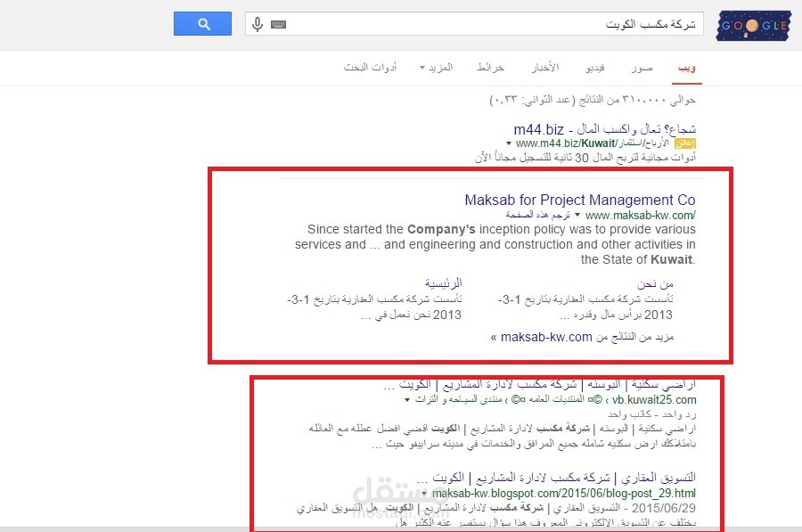Click ad snippet أدوات مجانية لتربح المال
The image size is (802, 532).
tap(585, 158)
